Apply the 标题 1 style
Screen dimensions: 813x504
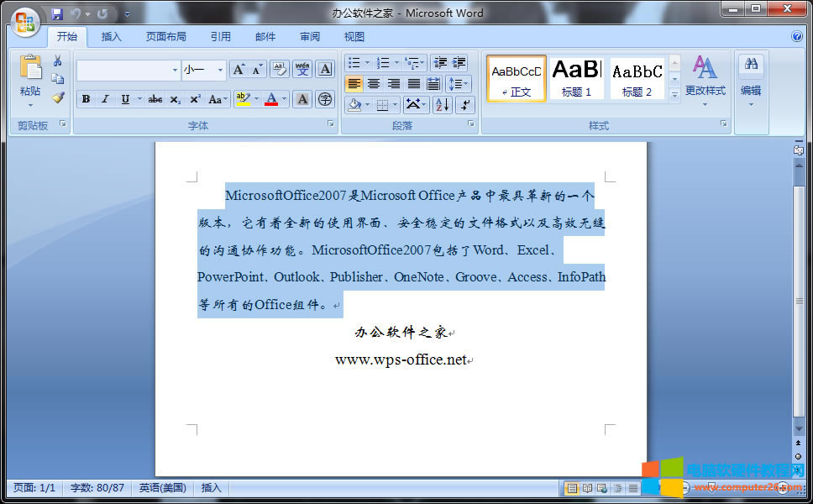point(576,79)
